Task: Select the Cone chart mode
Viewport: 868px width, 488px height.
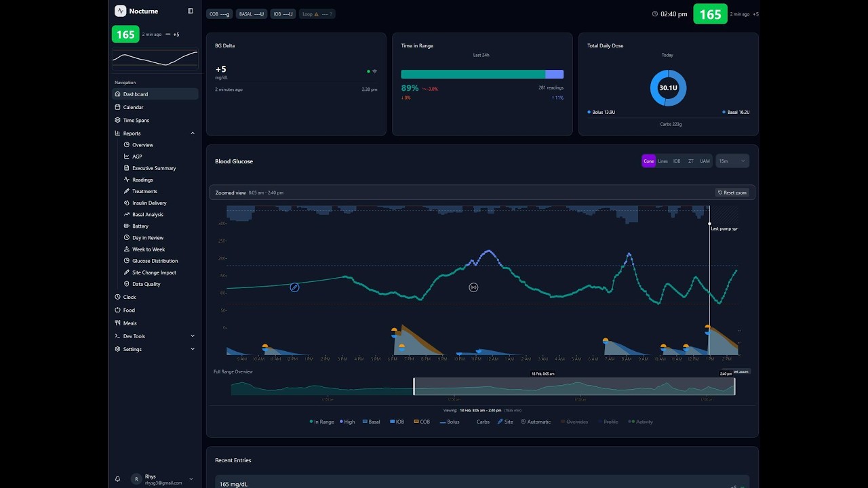Action: (649, 161)
